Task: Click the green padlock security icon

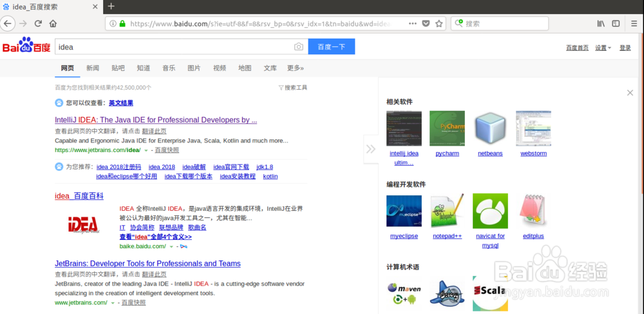Action: pyautogui.click(x=122, y=24)
